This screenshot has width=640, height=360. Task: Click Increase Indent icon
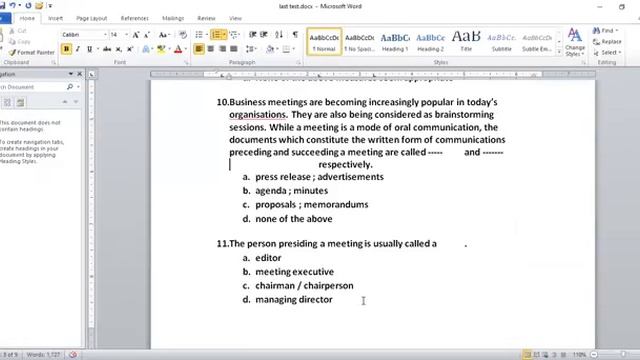[264, 35]
